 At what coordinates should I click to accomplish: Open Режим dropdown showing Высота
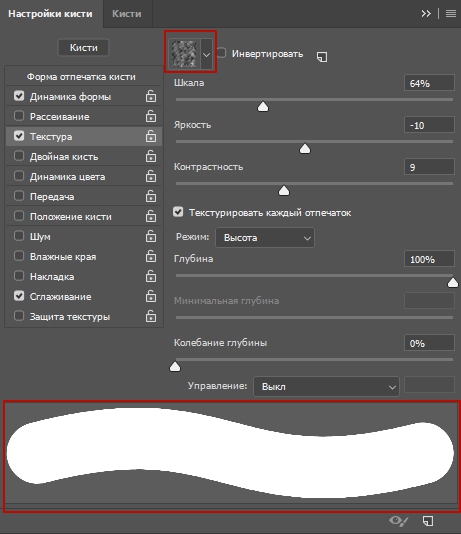[265, 238]
